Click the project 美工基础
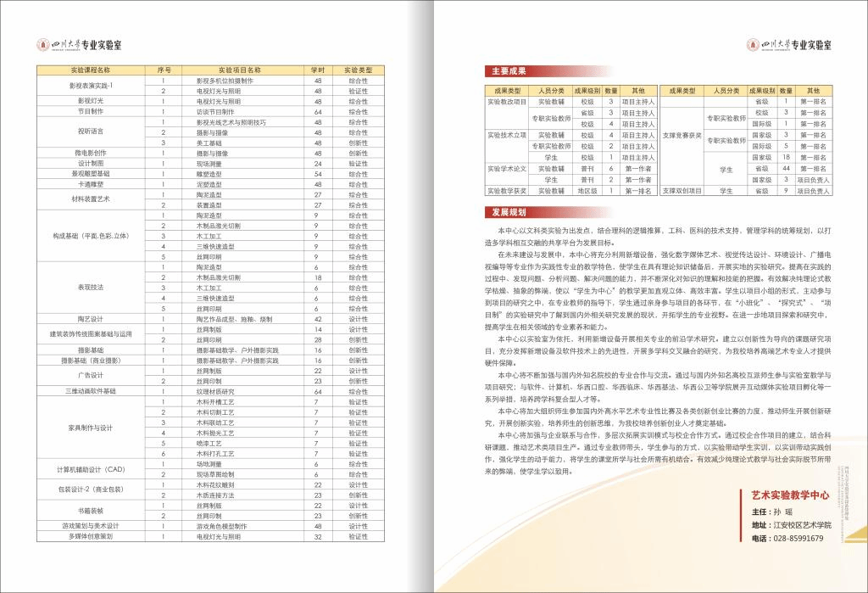 pos(209,143)
